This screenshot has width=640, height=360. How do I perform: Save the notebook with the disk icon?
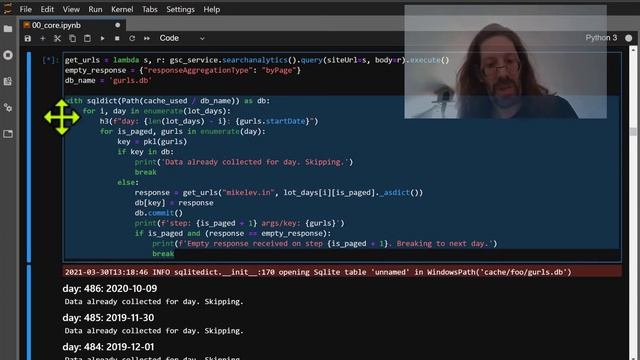(x=28, y=38)
